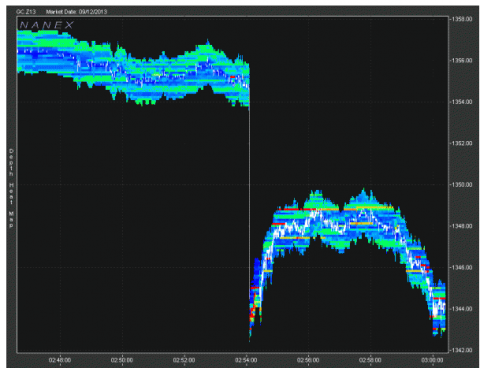The width and height of the screenshot is (480, 368).
Task: Click the NANEX logo watermark
Action: tap(47, 25)
